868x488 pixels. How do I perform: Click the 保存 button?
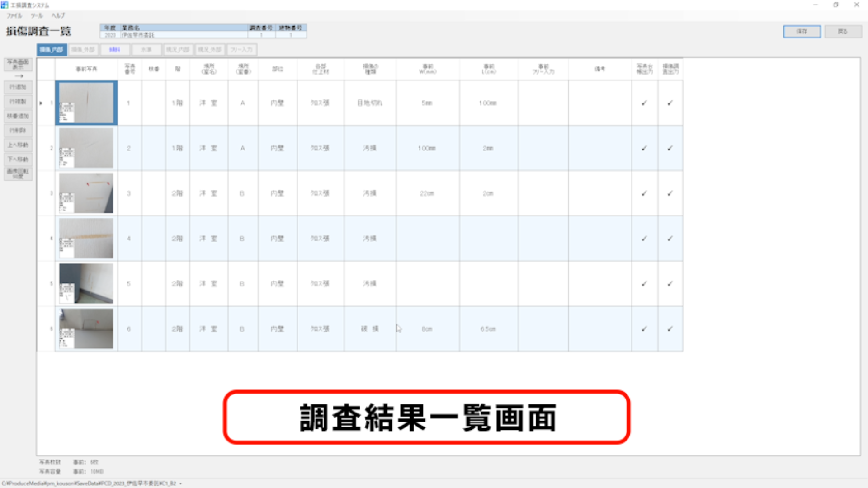point(802,32)
